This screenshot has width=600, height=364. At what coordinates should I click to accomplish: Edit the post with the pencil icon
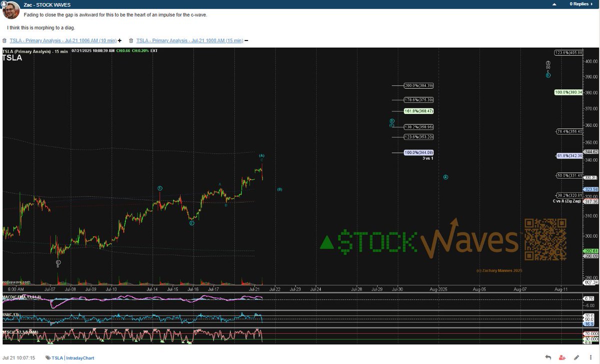tap(577, 357)
